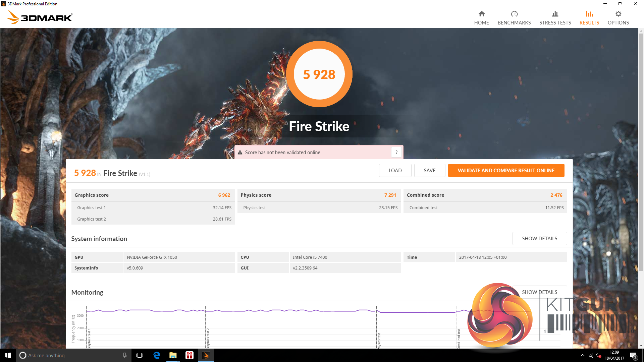Click the Windows Start button
Image resolution: width=644 pixels, height=362 pixels.
click(x=8, y=355)
